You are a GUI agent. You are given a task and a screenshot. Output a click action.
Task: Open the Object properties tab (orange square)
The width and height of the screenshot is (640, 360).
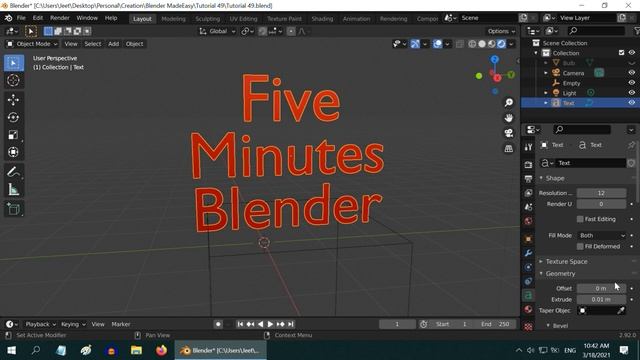(x=528, y=239)
